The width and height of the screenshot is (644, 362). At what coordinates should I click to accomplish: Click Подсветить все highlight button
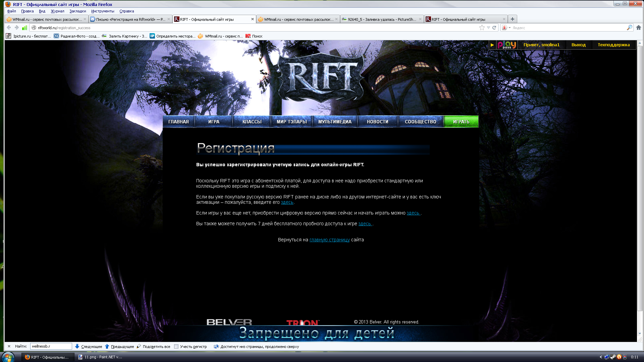coord(153,346)
